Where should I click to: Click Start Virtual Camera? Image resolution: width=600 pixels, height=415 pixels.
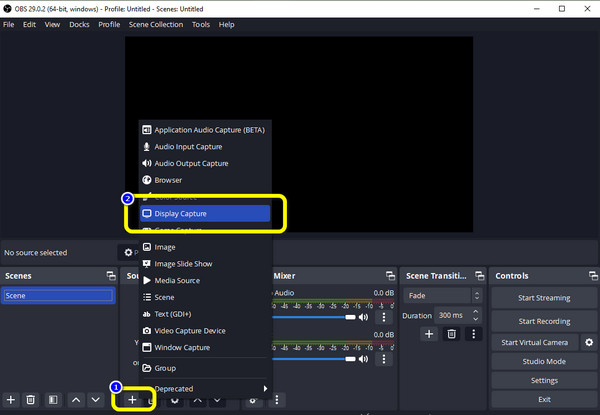point(535,342)
